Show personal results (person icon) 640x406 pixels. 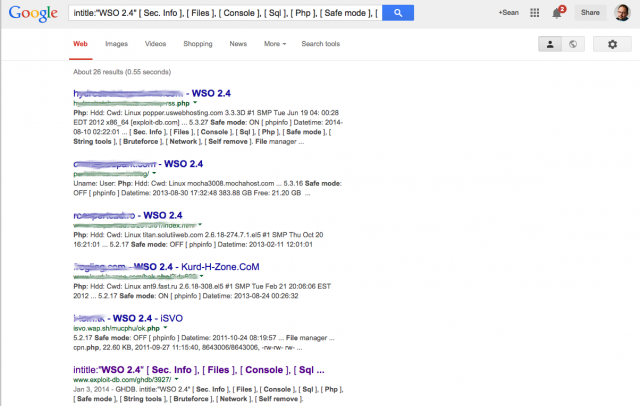pyautogui.click(x=550, y=44)
